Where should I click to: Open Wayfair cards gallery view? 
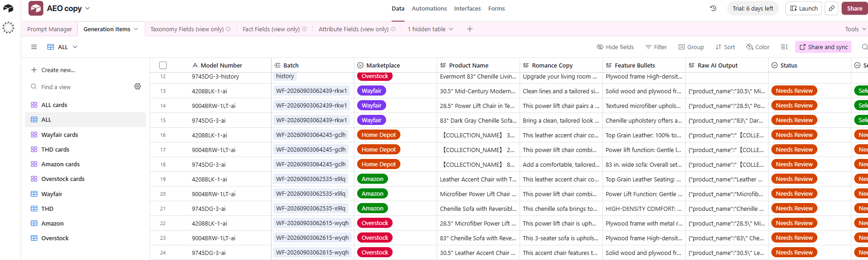(x=85, y=135)
